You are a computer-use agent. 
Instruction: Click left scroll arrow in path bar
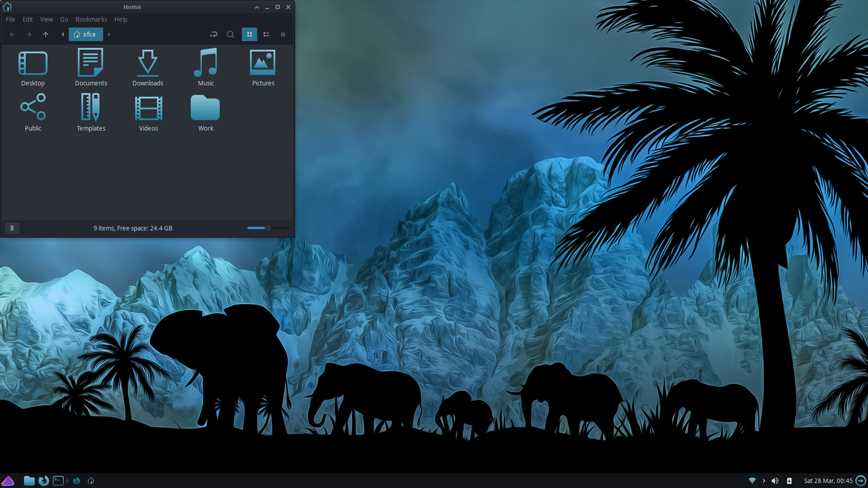pyautogui.click(x=63, y=34)
